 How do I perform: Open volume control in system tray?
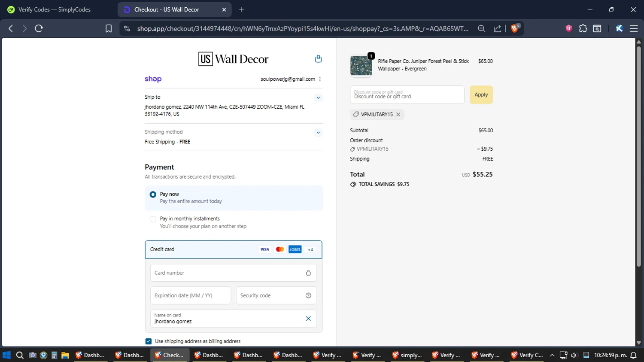click(574, 355)
